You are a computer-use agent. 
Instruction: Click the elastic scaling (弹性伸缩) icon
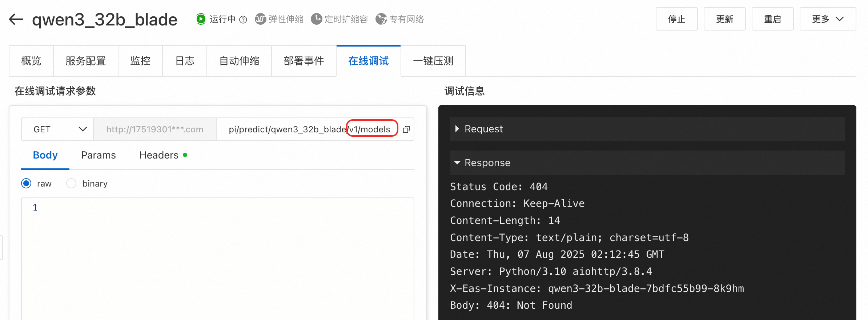tap(260, 19)
